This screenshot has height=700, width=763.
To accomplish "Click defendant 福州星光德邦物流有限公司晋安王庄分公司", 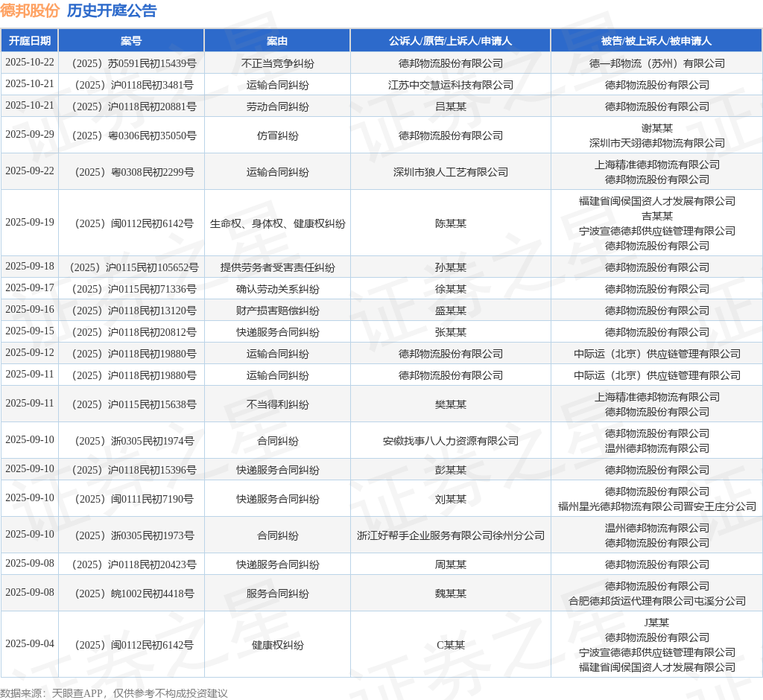I will click(657, 506).
